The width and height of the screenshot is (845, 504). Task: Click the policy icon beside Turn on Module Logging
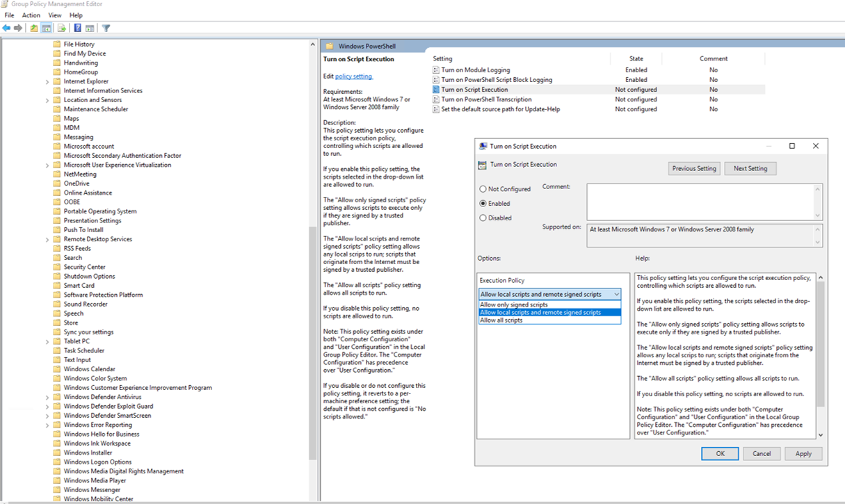436,70
